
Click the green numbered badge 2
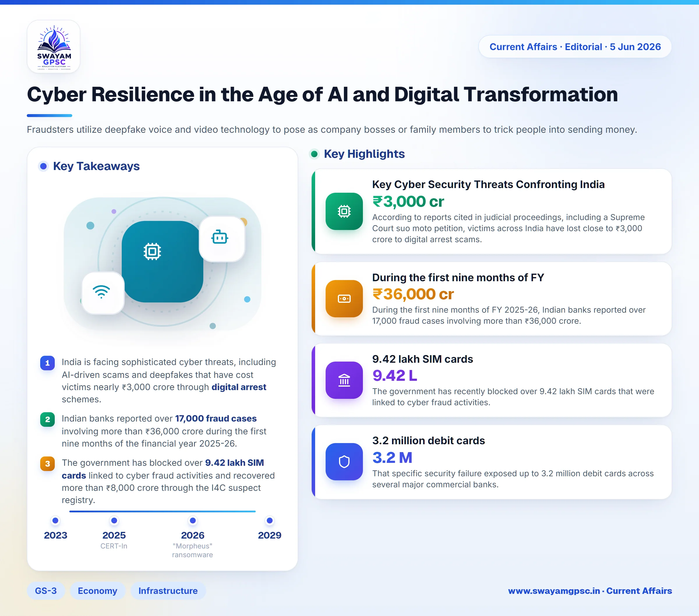[x=47, y=419]
